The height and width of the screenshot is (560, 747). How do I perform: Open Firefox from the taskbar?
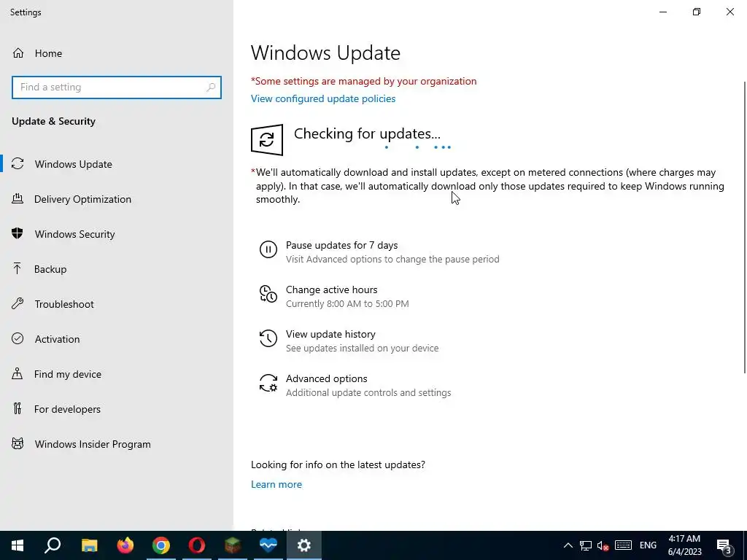click(x=125, y=545)
